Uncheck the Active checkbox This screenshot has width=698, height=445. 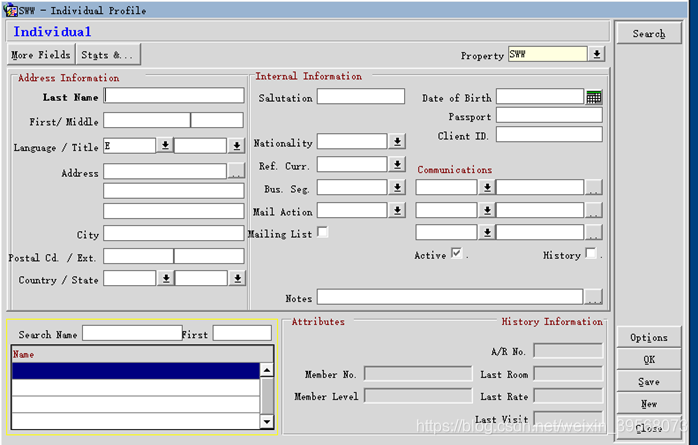point(457,253)
